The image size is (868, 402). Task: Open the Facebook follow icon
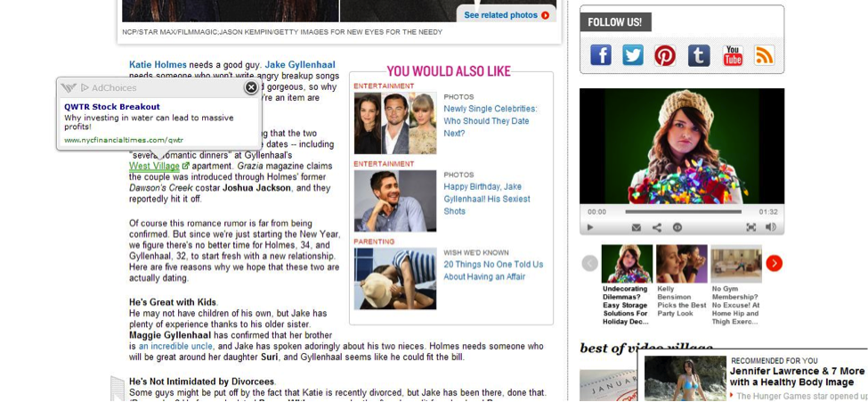tap(601, 55)
